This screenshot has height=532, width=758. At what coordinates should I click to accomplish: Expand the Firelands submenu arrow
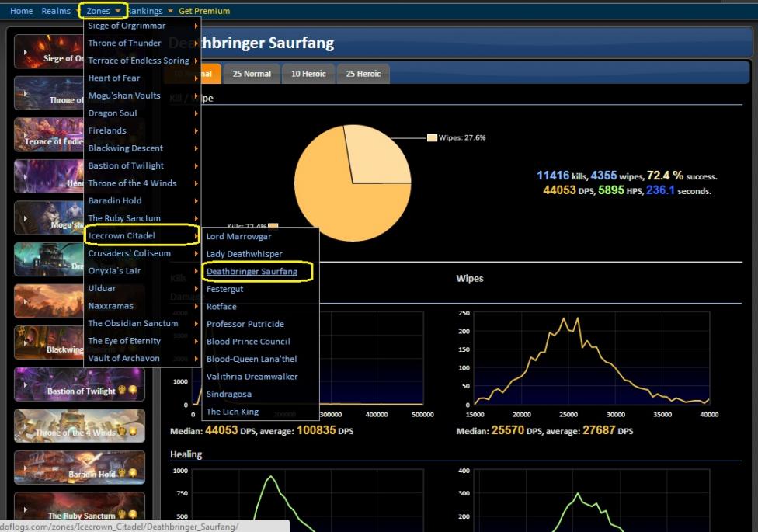click(x=196, y=131)
